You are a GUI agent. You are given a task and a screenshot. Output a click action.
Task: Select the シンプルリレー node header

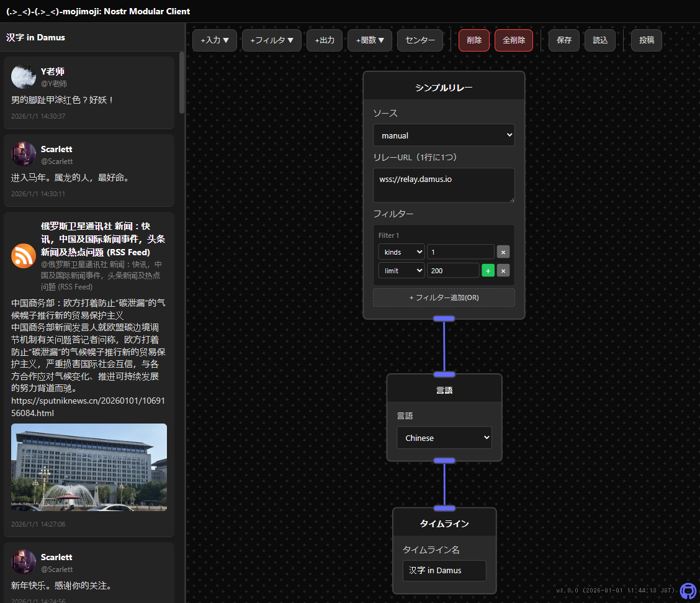(444, 87)
